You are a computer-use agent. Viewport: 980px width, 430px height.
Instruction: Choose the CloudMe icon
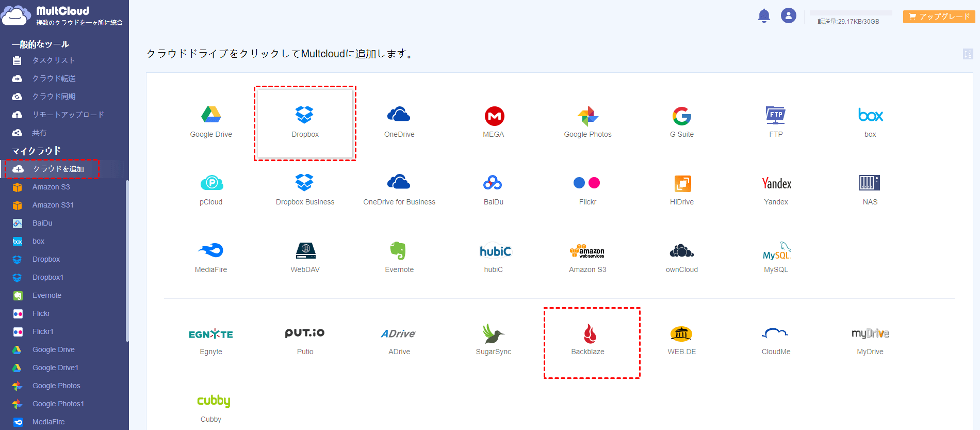775,333
